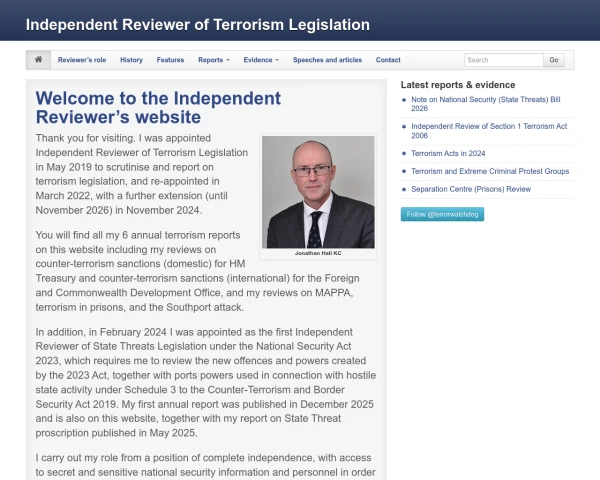Viewport: 600px width, 480px height.
Task: Expand the Evidence dropdown menu
Action: [x=261, y=60]
